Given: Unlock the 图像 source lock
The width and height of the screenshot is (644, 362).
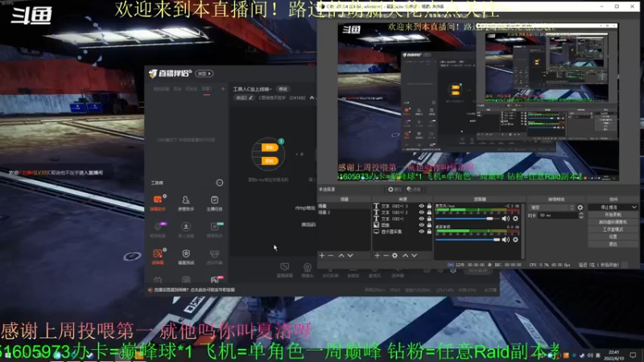Looking at the screenshot, I should 429,225.
